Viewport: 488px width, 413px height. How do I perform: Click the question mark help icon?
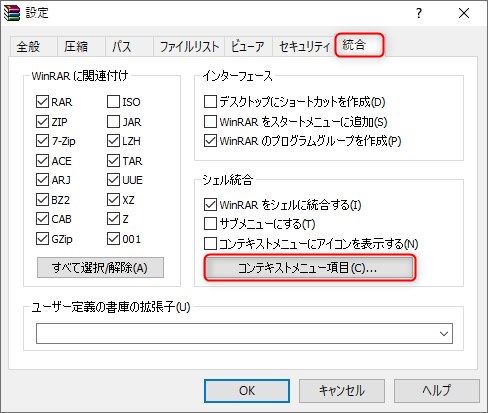click(x=419, y=13)
